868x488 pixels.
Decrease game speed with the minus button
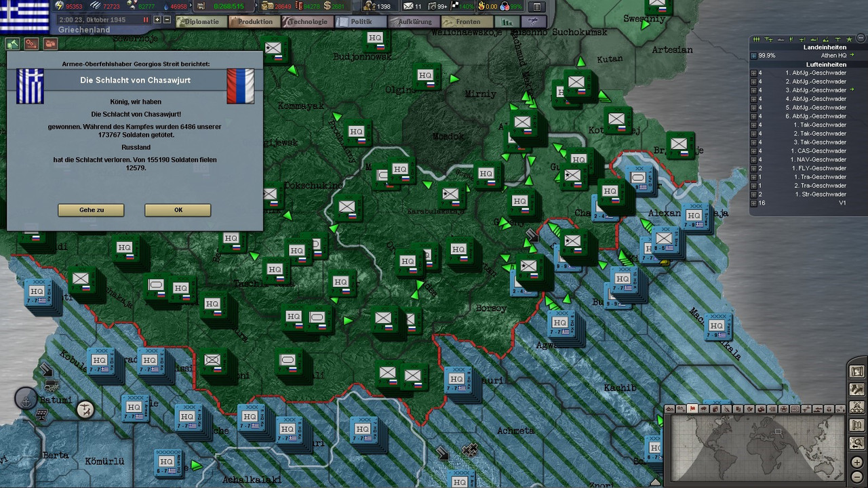tap(167, 20)
